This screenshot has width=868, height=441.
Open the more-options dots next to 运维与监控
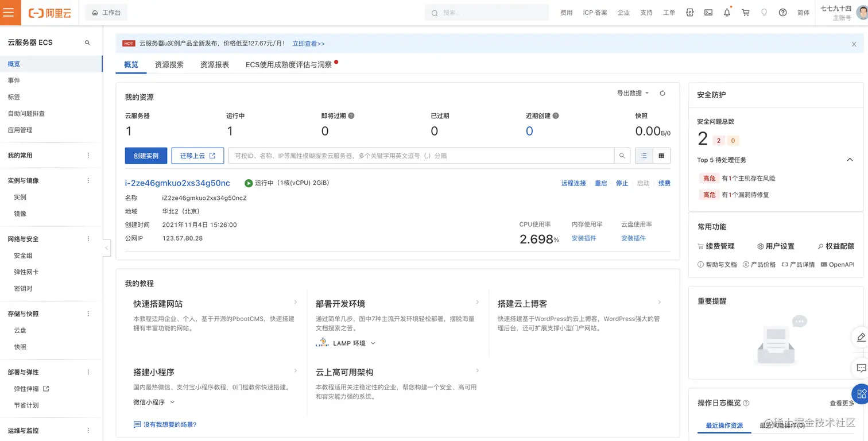(88, 431)
